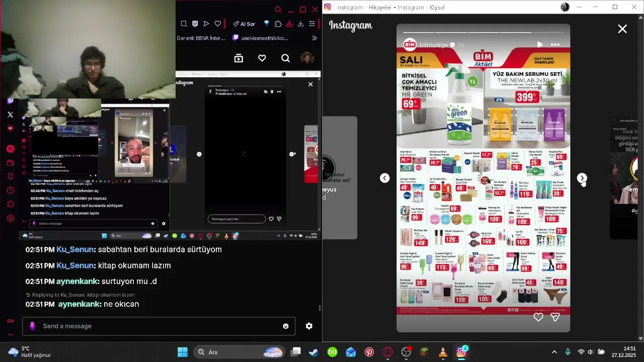The width and height of the screenshot is (644, 362).
Task: Like the bimturkiye story
Action: tap(538, 317)
